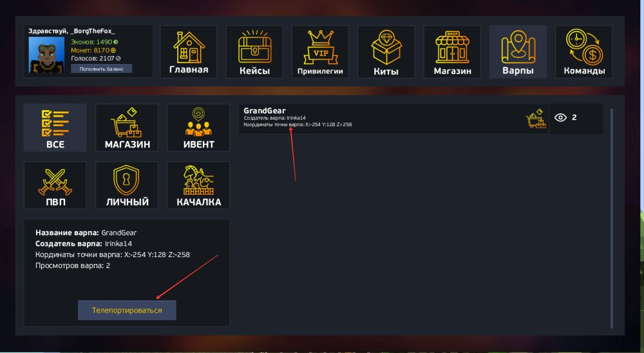Image resolution: width=644 pixels, height=353 pixels.
Task: Click the _BorgTheFox_ player avatar
Action: click(46, 55)
